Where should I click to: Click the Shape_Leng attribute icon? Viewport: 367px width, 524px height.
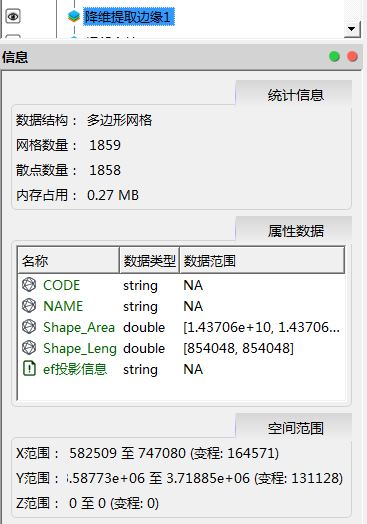(29, 348)
